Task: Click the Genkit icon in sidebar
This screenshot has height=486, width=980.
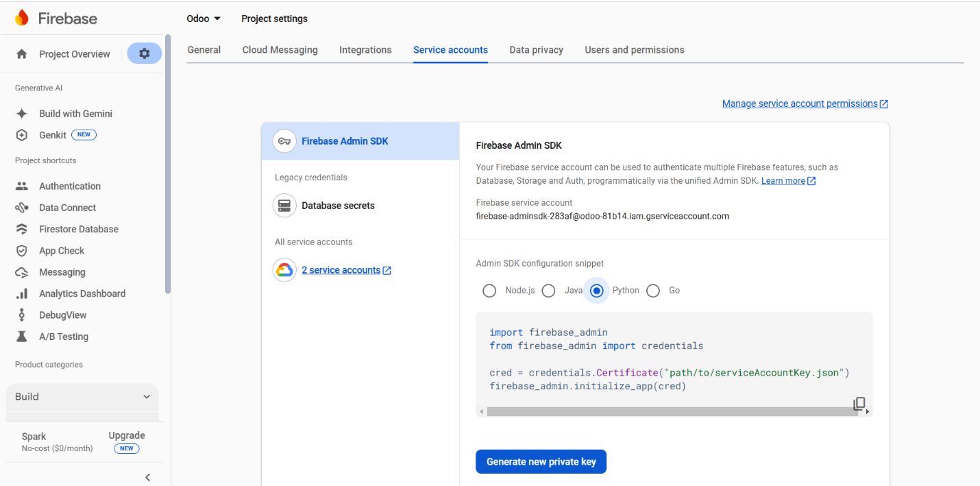Action: [x=22, y=135]
